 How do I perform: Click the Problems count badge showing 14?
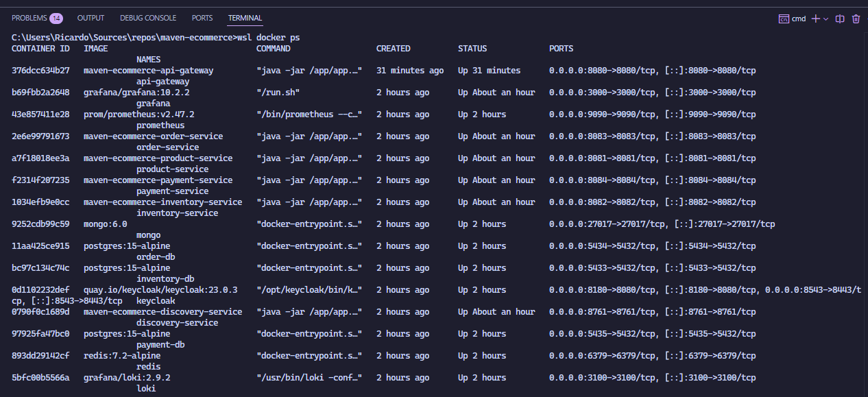56,18
